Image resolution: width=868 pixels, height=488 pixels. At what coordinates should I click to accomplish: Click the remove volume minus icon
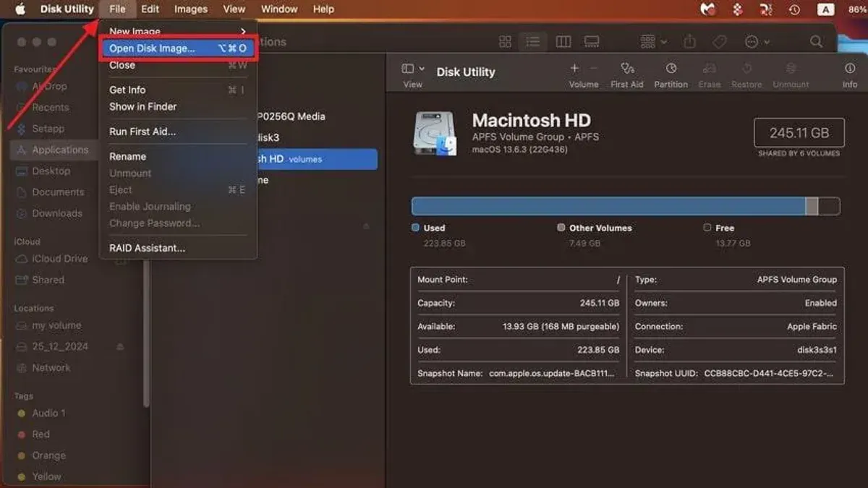click(594, 68)
